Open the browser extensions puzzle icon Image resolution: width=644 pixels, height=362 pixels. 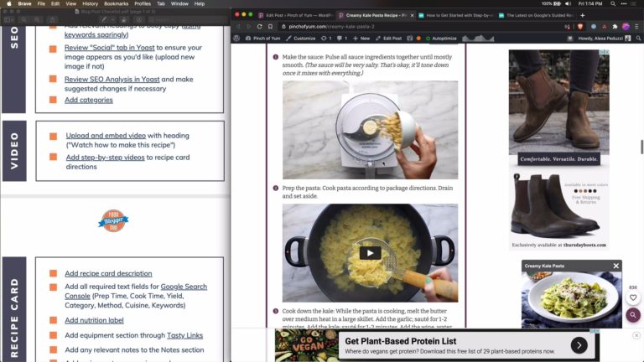pyautogui.click(x=615, y=26)
